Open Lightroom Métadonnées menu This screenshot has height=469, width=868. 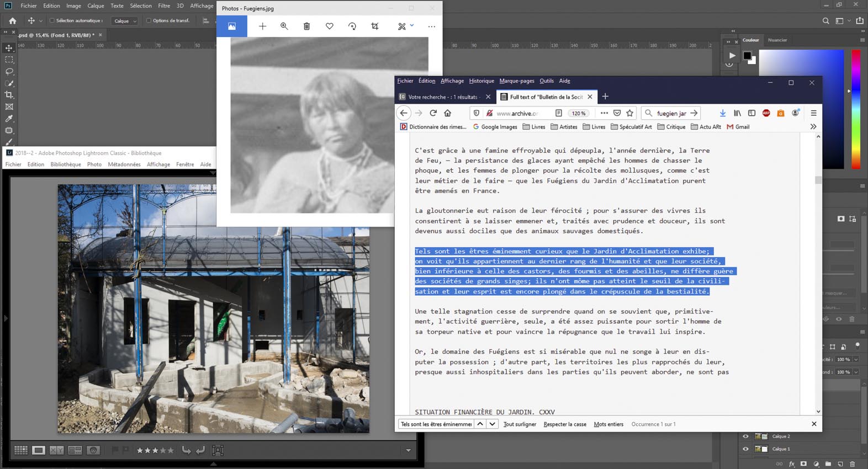coord(124,164)
